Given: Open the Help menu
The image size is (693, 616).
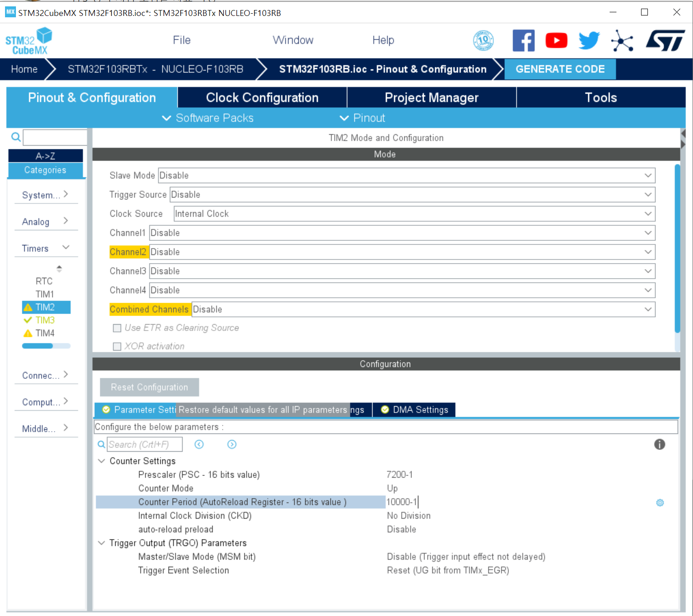Looking at the screenshot, I should (x=383, y=40).
